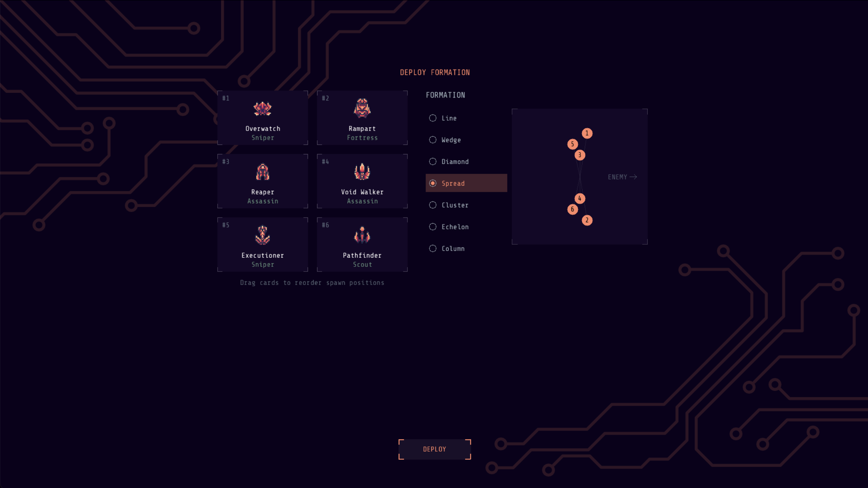Image resolution: width=868 pixels, height=488 pixels.
Task: Click the Rampart fortress ship icon
Action: point(362,108)
